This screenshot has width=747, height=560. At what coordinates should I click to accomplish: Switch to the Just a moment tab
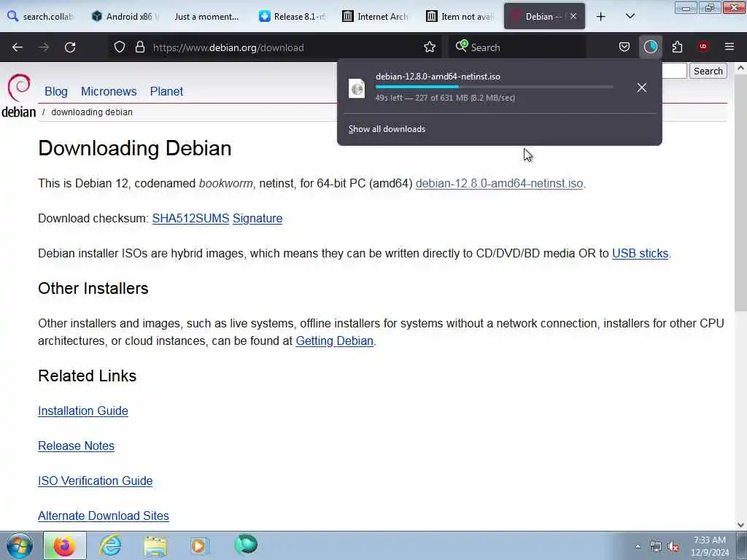[206, 16]
